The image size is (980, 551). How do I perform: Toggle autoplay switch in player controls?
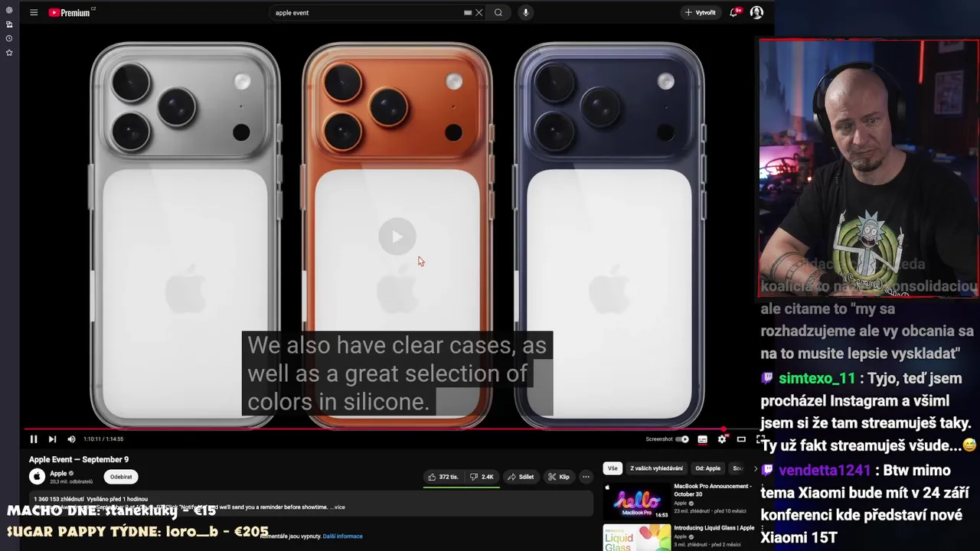pyautogui.click(x=682, y=439)
